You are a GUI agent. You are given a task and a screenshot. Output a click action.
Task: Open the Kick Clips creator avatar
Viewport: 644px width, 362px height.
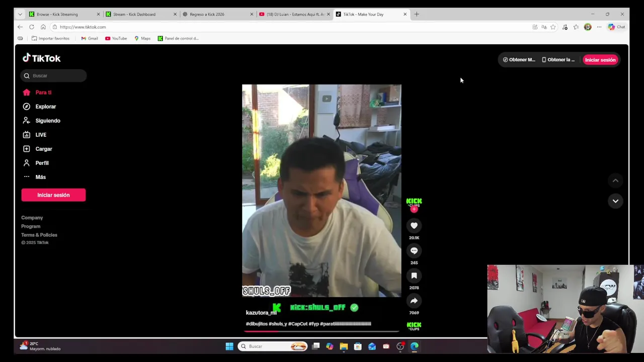point(414,202)
